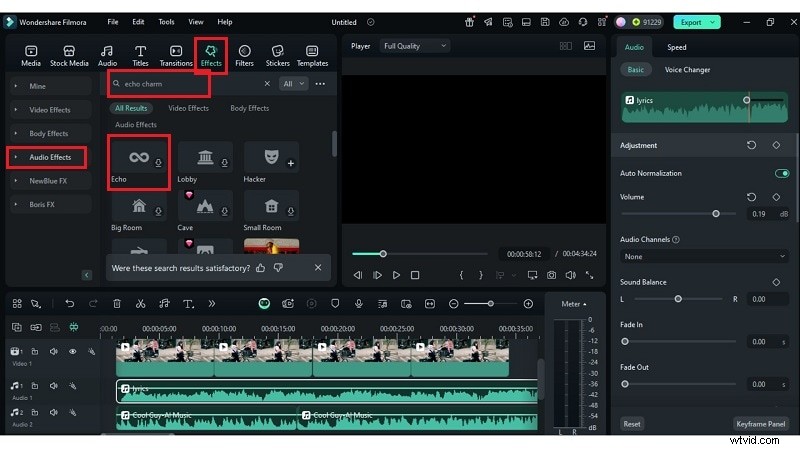
Task: Open the Tools menu
Action: (166, 21)
